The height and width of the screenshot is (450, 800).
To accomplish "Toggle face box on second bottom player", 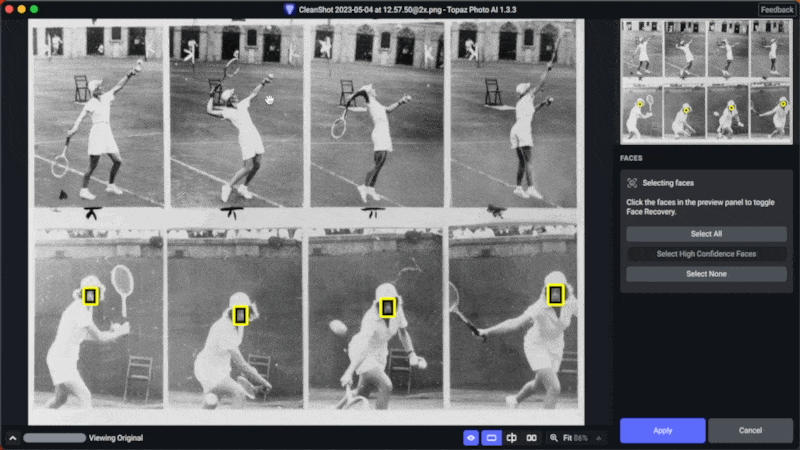I will [240, 316].
